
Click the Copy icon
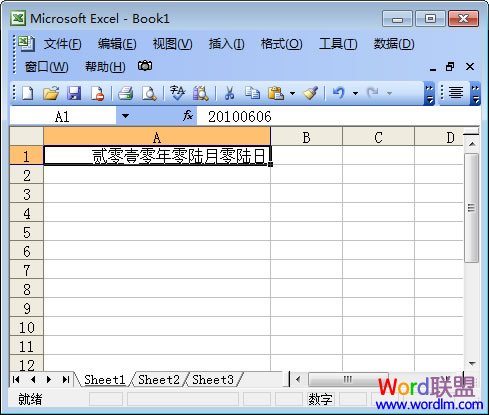pos(252,93)
